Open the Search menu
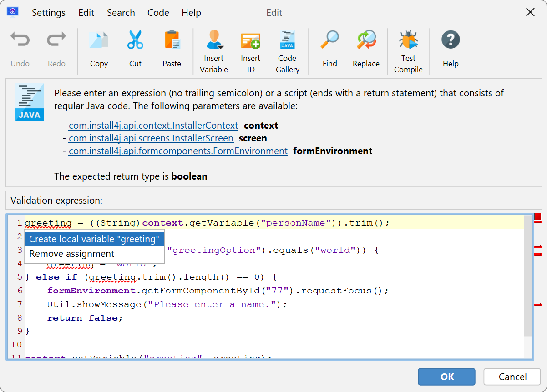The width and height of the screenshot is (547, 392). click(121, 13)
